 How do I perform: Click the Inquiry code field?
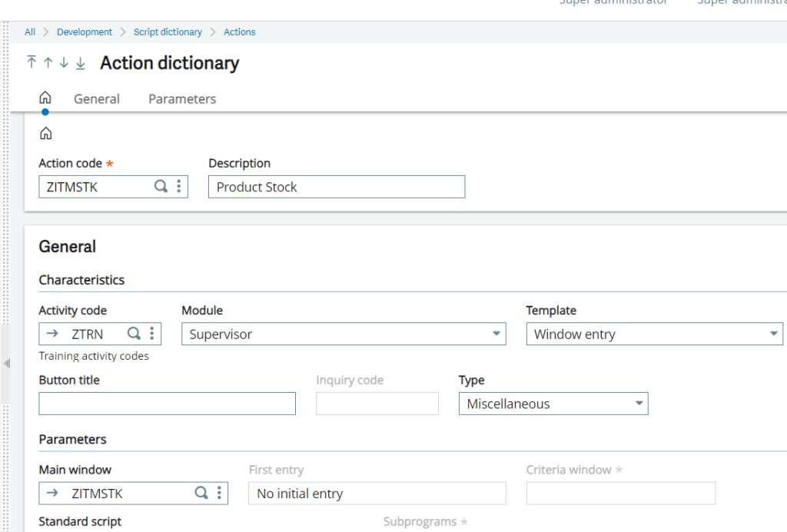tap(377, 404)
